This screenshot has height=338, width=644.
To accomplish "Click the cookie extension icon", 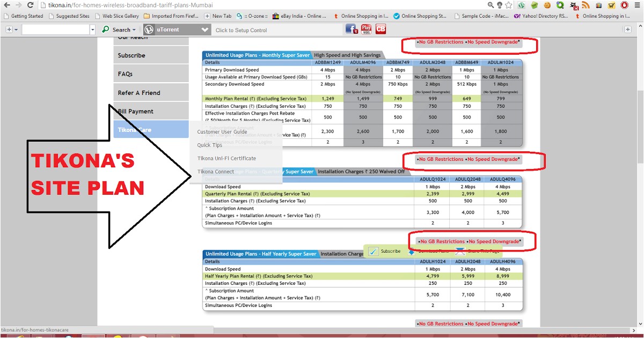I will coord(547,5).
